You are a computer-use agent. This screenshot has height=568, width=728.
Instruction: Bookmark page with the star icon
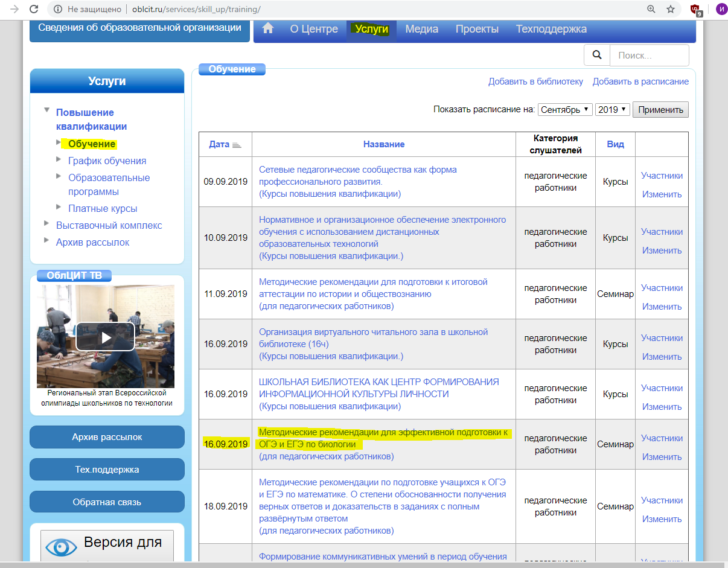point(670,10)
